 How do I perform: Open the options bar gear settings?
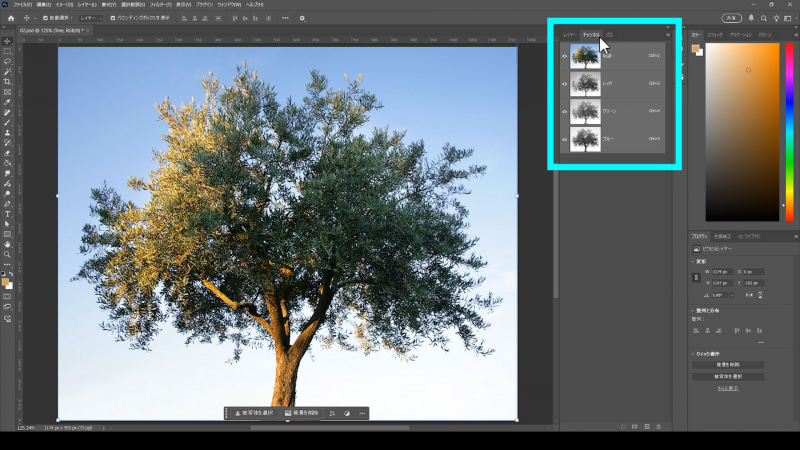pos(302,18)
